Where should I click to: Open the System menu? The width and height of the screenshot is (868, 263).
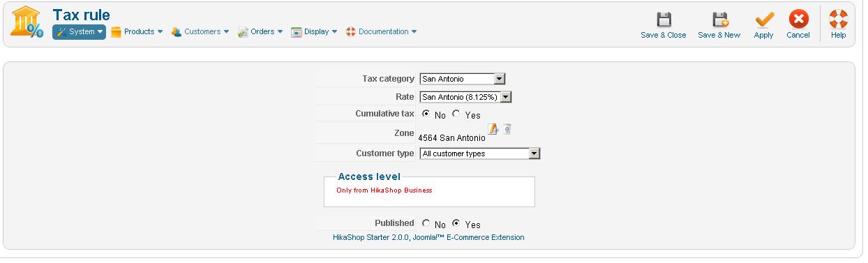point(79,31)
